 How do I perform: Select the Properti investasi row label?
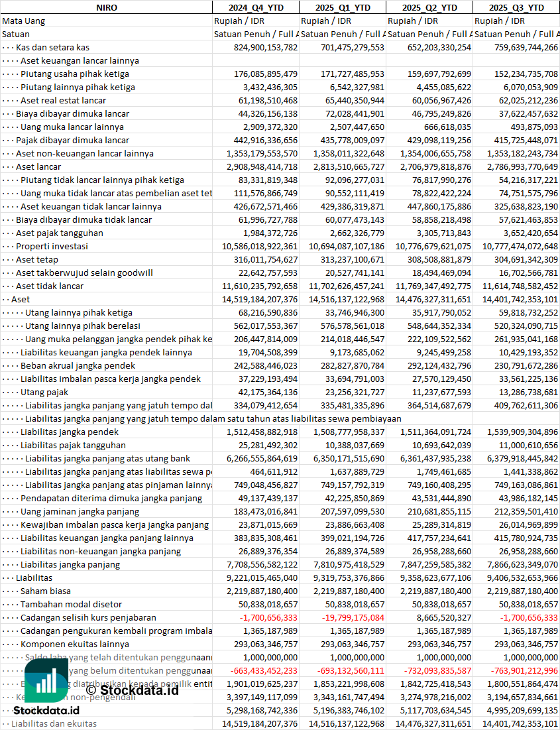pyautogui.click(x=52, y=246)
